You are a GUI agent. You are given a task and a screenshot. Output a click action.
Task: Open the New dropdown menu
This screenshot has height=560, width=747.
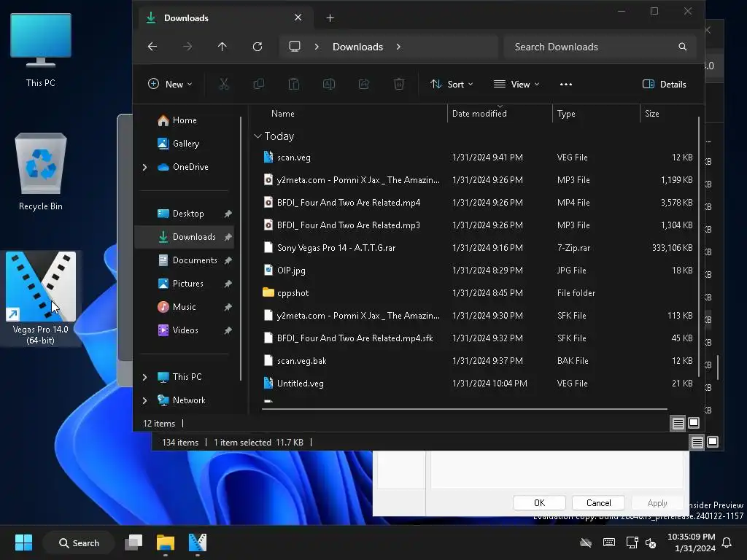point(170,85)
